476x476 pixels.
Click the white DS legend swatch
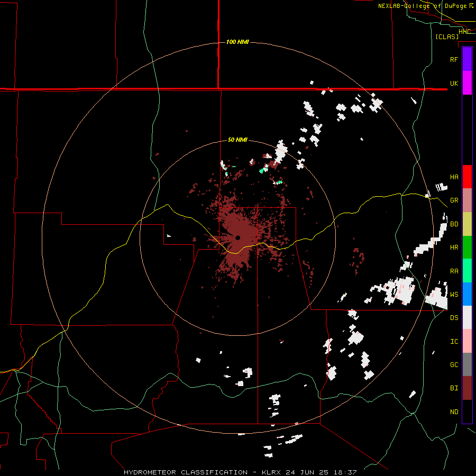tap(467, 317)
